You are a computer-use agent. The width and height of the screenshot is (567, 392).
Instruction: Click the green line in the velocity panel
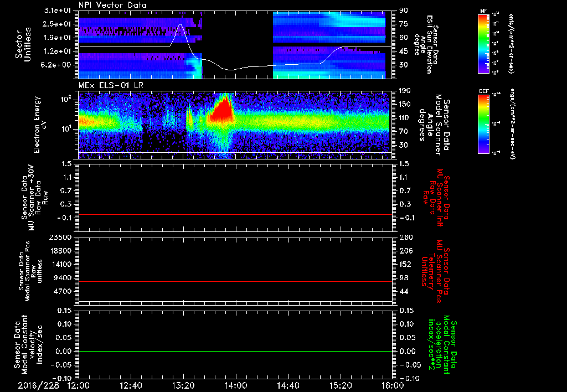pyautogui.click(x=235, y=351)
